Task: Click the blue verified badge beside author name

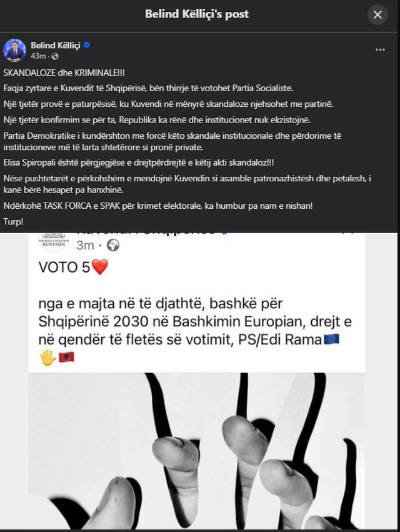Action: tap(86, 45)
